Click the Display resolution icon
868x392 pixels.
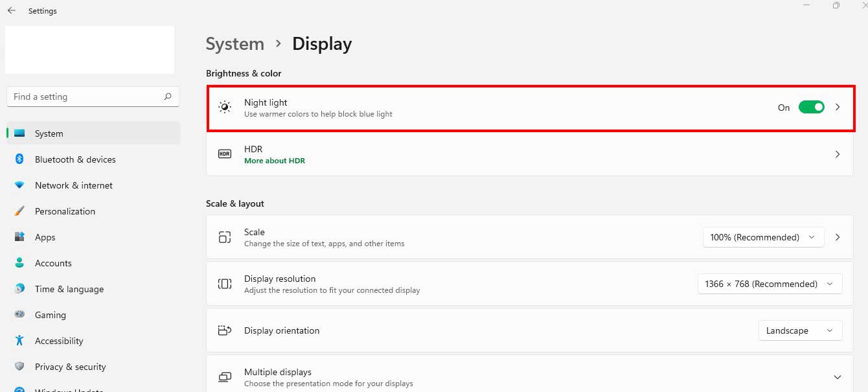click(224, 284)
